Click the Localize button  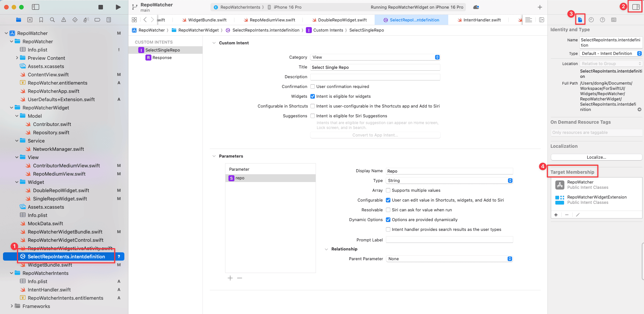pos(596,157)
